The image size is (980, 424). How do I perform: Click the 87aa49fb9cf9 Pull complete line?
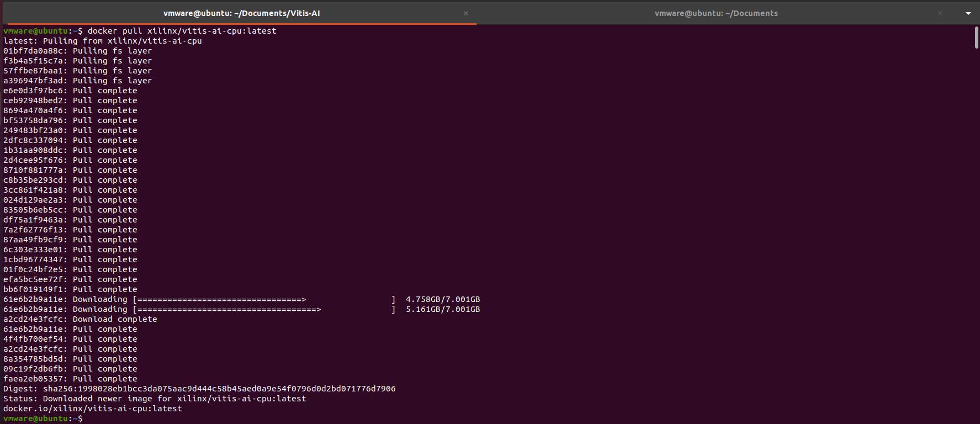click(x=70, y=240)
